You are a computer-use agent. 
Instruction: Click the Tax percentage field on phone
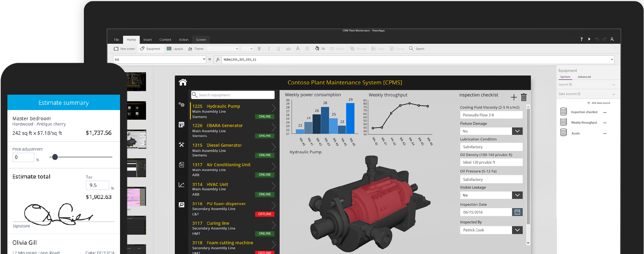97,185
